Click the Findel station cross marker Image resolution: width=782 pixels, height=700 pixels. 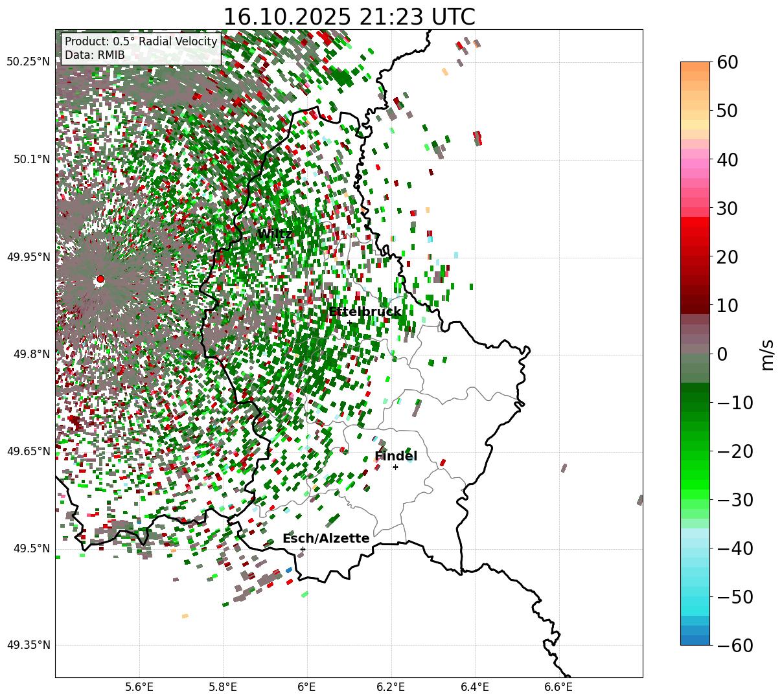395,467
